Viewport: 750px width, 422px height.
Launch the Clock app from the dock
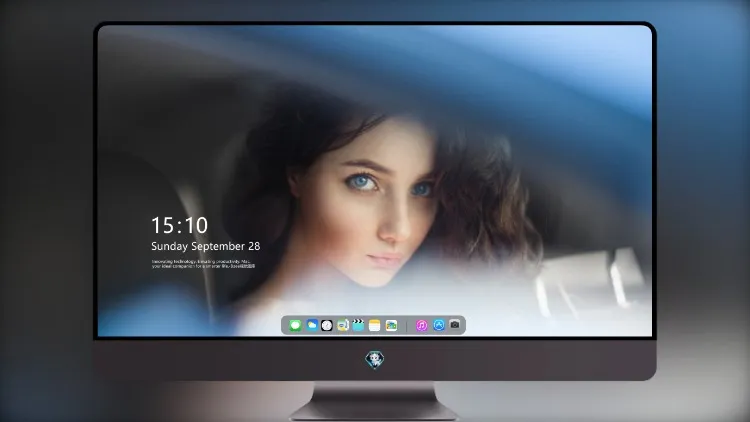tap(327, 325)
